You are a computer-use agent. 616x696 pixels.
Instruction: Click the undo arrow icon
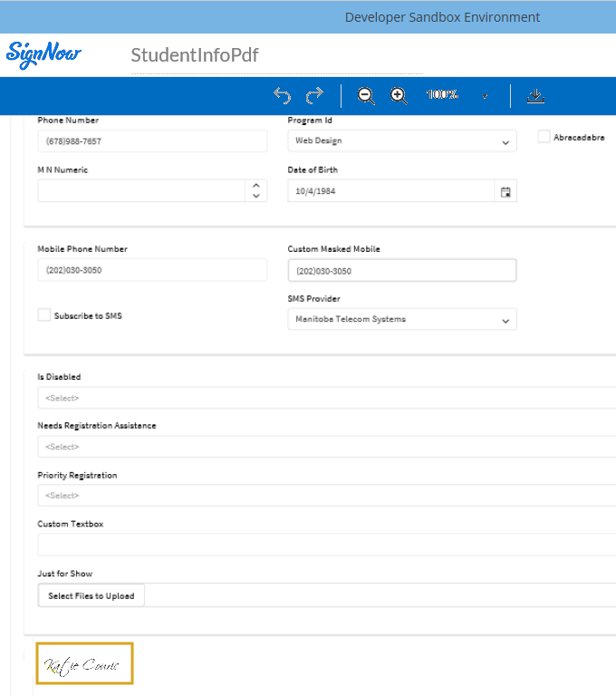pos(283,96)
